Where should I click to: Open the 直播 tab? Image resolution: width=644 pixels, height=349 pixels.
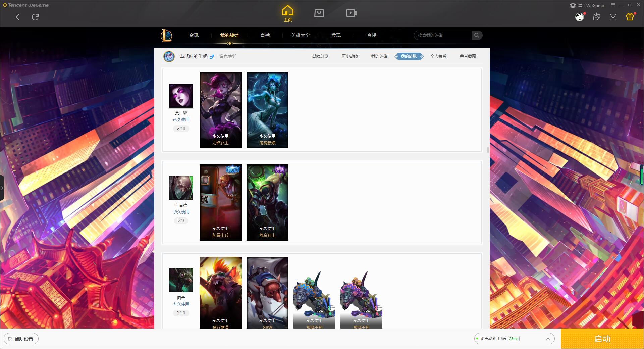[265, 35]
